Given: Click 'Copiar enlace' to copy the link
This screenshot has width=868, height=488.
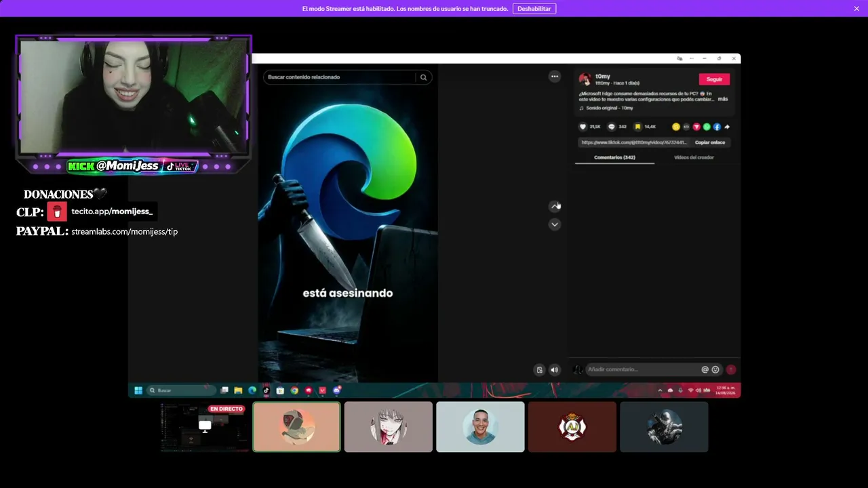Looking at the screenshot, I should click(710, 142).
